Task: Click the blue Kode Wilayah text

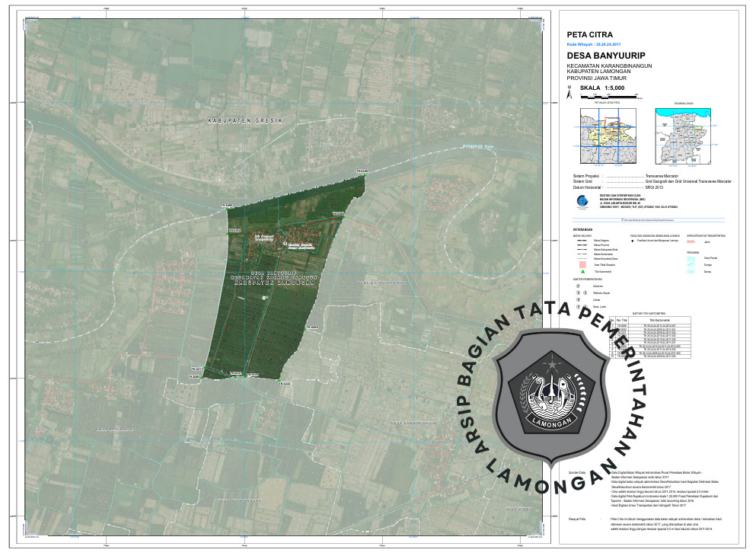Action: (x=595, y=45)
